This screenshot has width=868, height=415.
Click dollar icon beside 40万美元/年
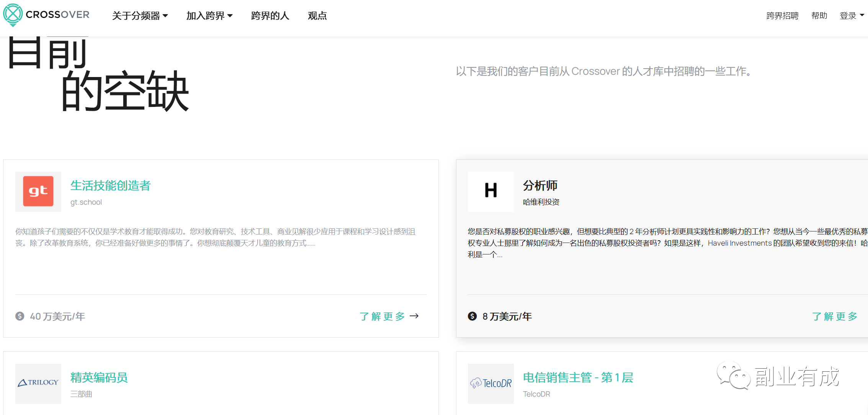pos(20,316)
